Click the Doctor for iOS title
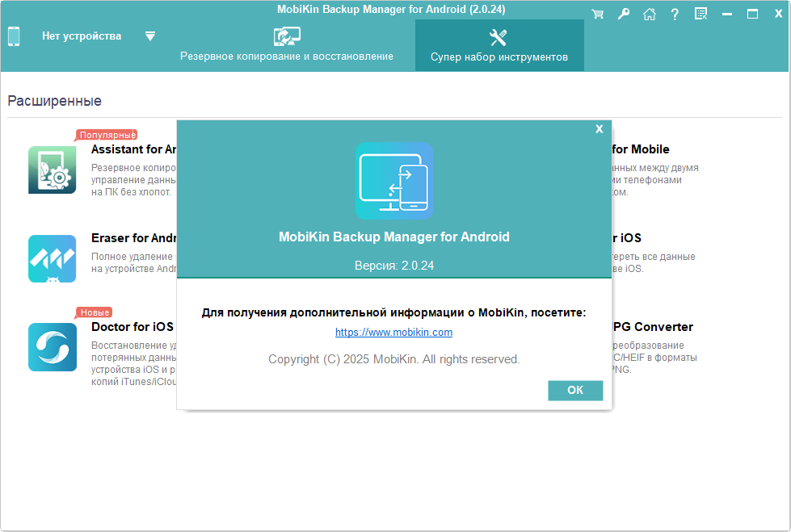The image size is (791, 532). (x=133, y=327)
